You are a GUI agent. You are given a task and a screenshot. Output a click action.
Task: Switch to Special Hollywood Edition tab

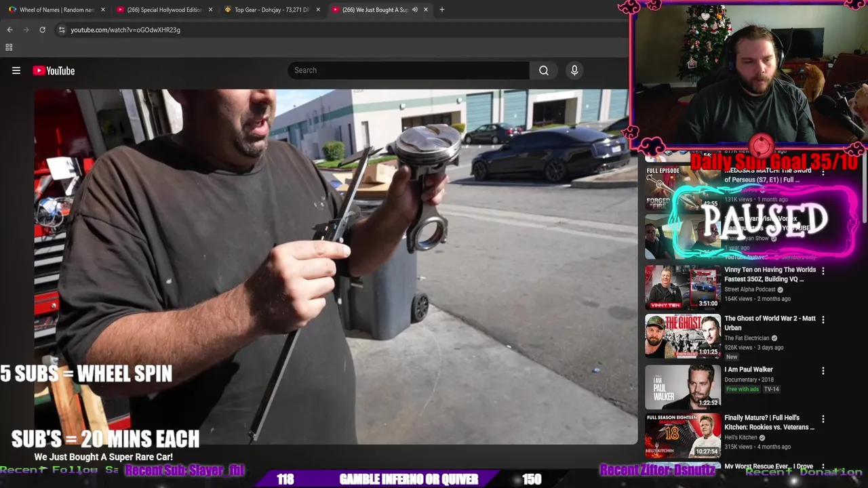[x=165, y=9]
